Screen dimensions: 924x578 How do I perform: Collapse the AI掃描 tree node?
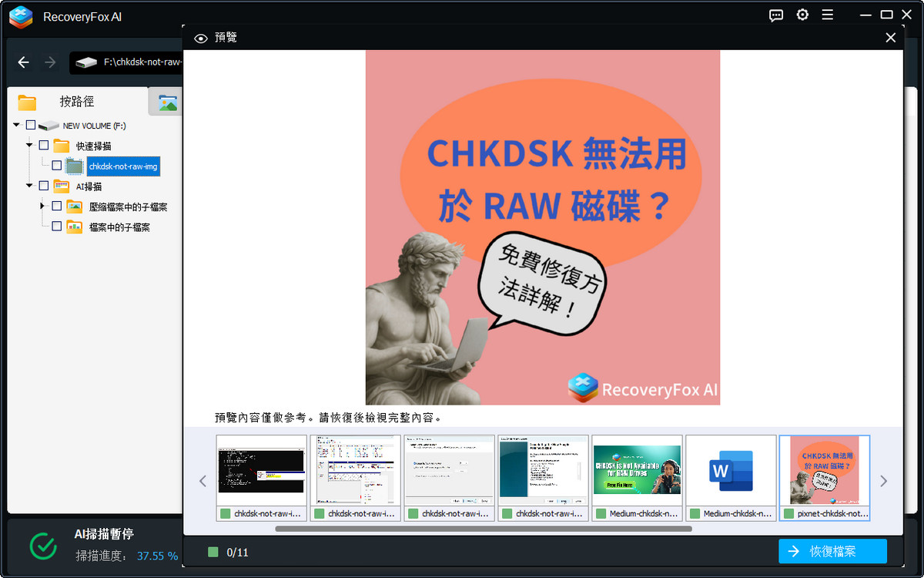click(29, 186)
